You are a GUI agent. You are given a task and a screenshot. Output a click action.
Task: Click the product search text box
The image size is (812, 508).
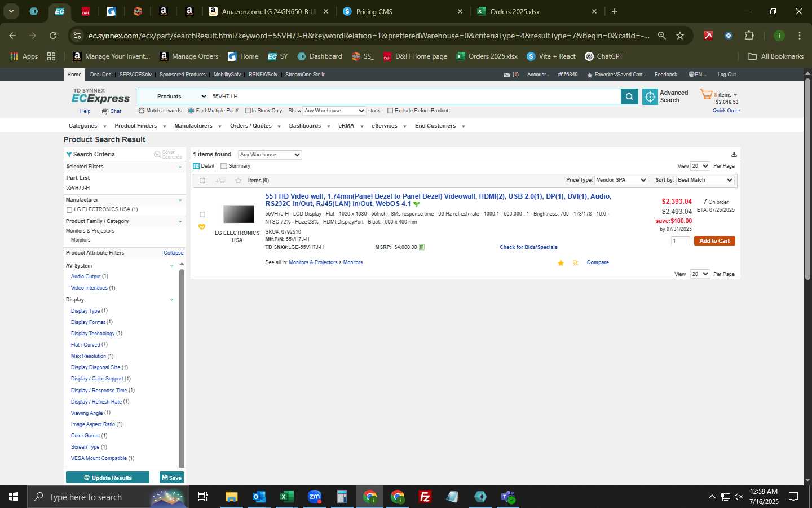pos(414,97)
